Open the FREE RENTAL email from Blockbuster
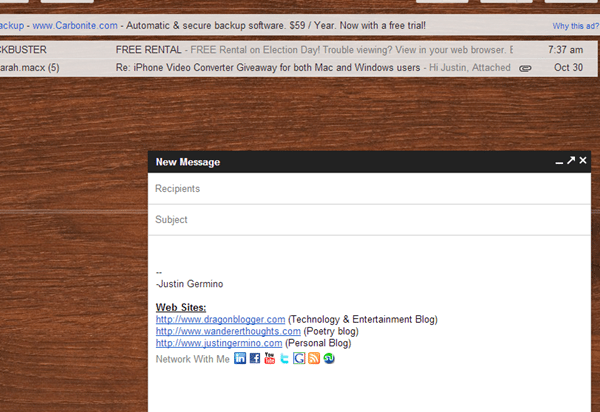The height and width of the screenshot is (412, 600). tap(298, 50)
